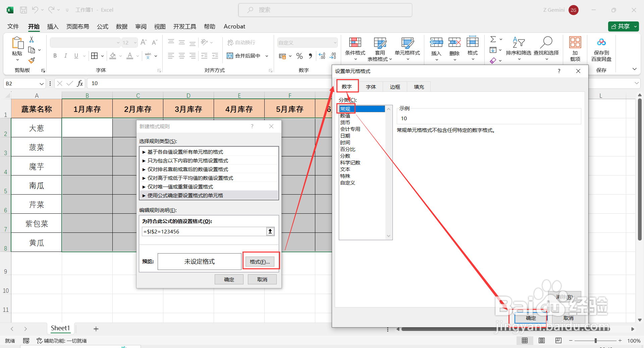Open the font size dropdown
Viewport: 644px width, 348px height.
pos(135,43)
